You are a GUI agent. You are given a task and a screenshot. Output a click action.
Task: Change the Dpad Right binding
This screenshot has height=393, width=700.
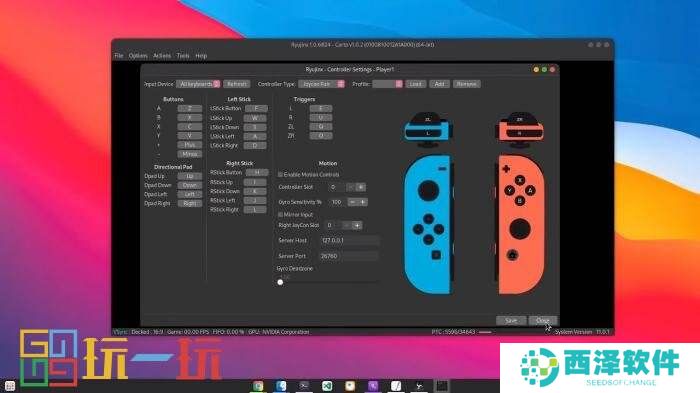(190, 203)
